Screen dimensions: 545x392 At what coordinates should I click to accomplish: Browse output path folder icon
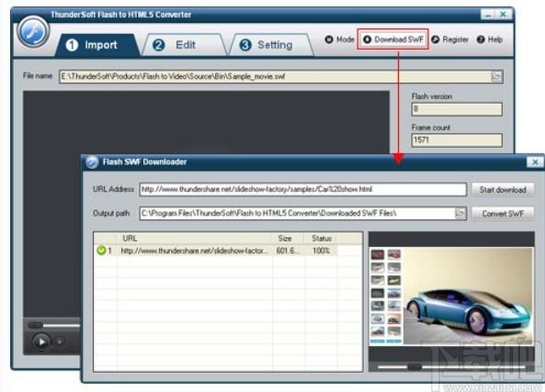click(460, 213)
